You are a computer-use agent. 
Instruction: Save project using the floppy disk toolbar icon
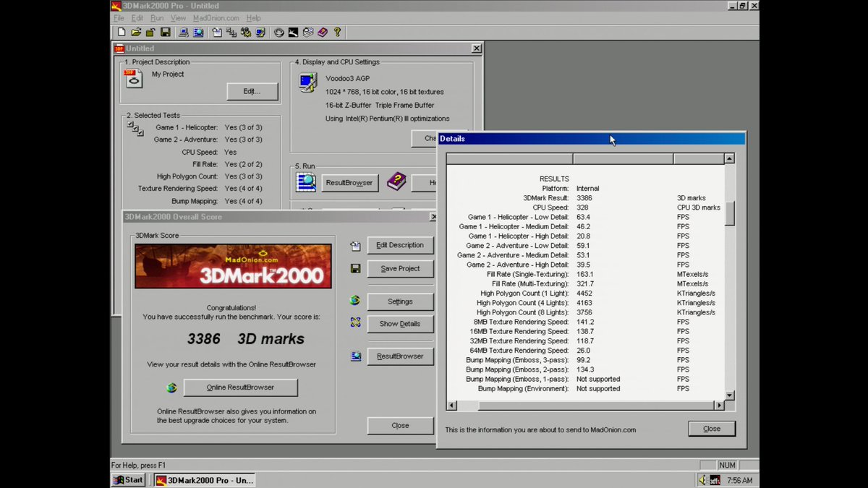click(165, 33)
